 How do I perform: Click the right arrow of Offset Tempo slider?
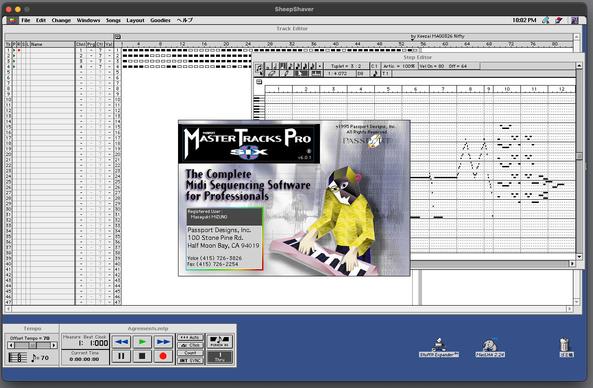point(54,345)
